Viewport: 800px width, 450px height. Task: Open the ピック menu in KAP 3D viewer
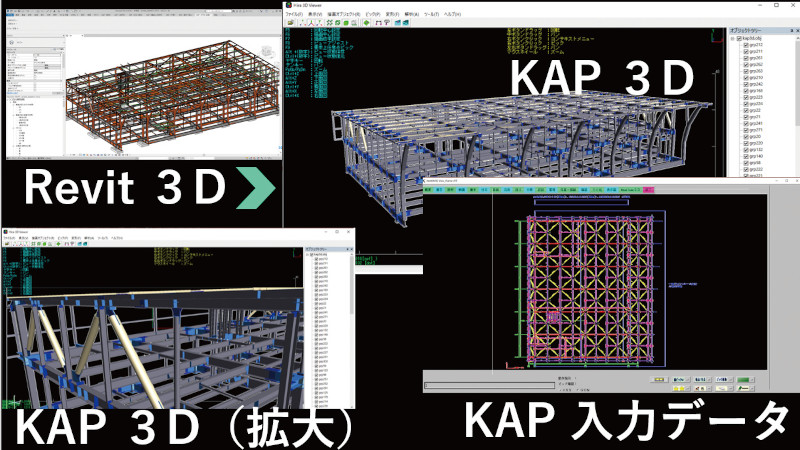coord(373,14)
